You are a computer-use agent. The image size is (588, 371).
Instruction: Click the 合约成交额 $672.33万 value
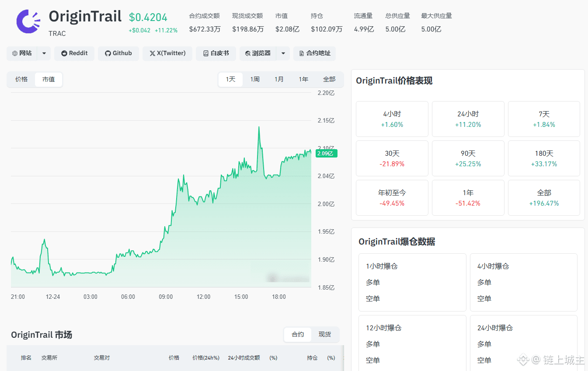(205, 29)
